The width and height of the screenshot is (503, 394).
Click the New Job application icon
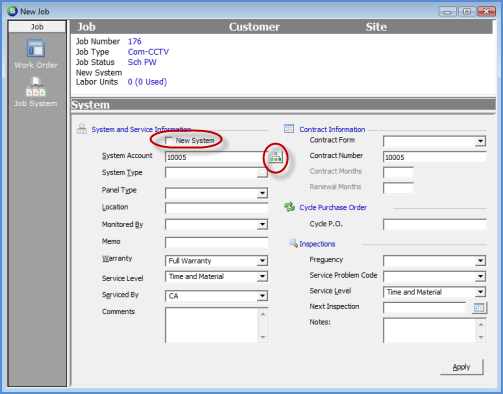[x=12, y=11]
